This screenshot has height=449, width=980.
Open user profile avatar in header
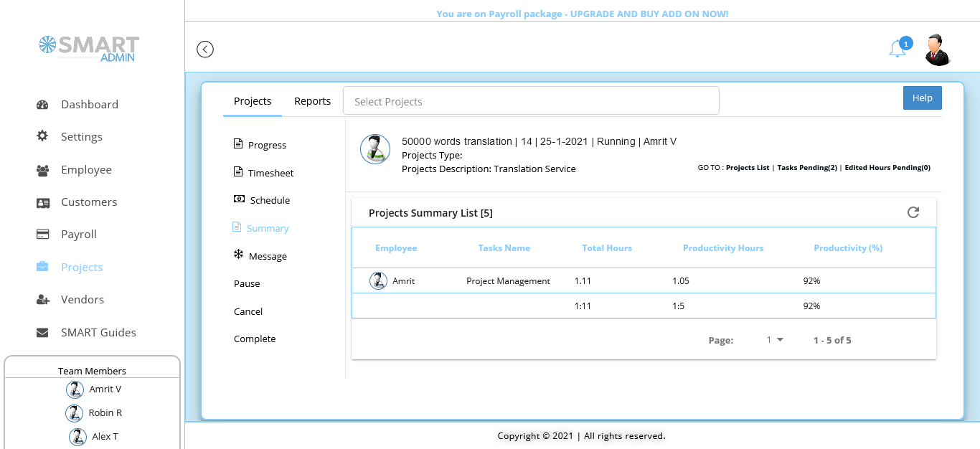pyautogui.click(x=937, y=49)
